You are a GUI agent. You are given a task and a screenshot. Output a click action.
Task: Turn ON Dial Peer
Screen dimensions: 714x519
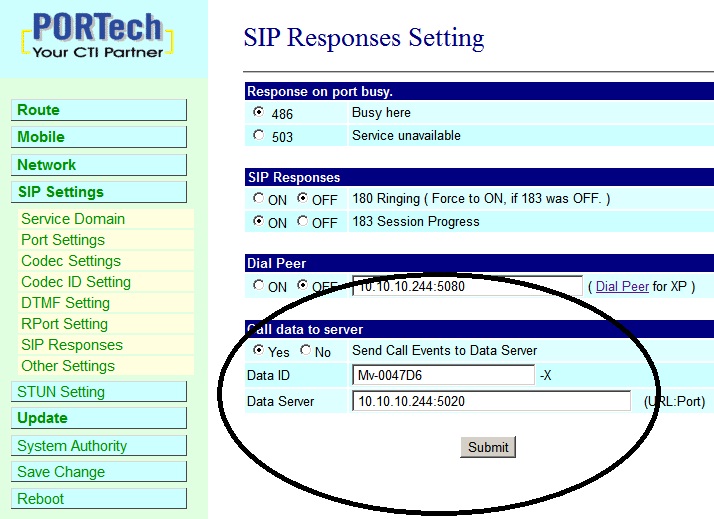click(259, 285)
